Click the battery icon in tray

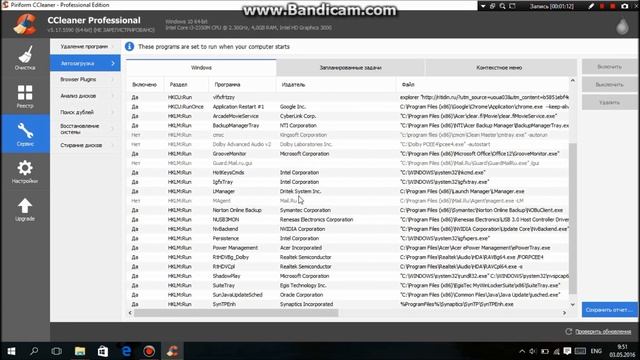(545, 351)
